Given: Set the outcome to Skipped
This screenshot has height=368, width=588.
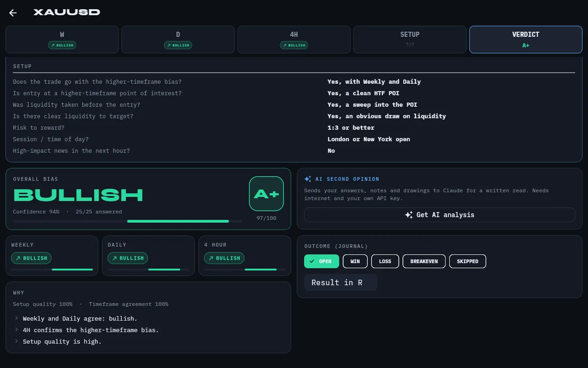Looking at the screenshot, I should pyautogui.click(x=468, y=261).
